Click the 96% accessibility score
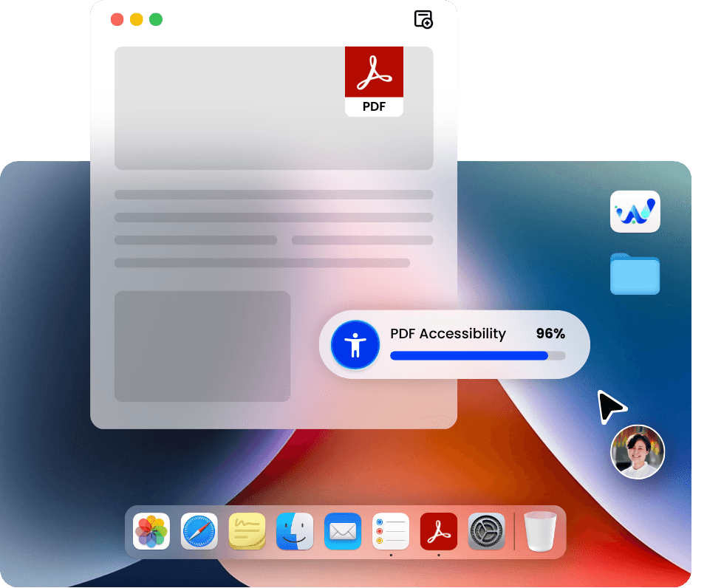The height and width of the screenshot is (588, 707). coord(550,333)
